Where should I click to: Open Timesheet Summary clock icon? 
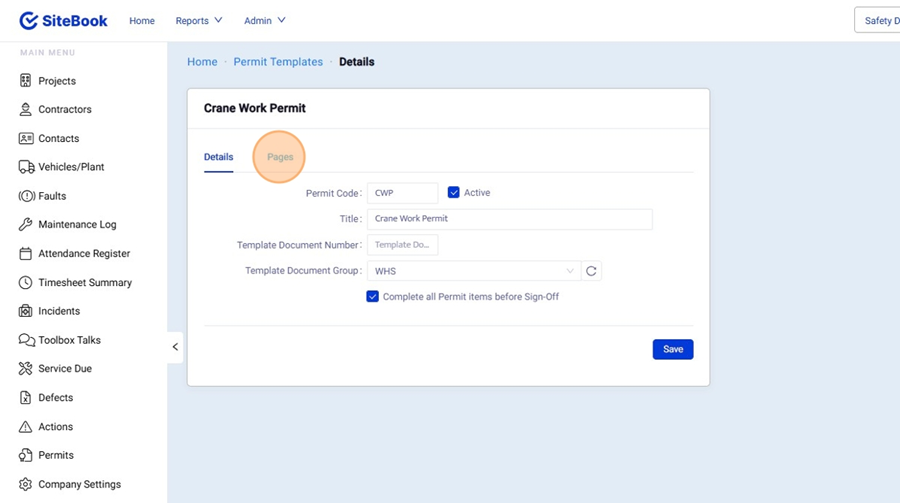(x=26, y=283)
